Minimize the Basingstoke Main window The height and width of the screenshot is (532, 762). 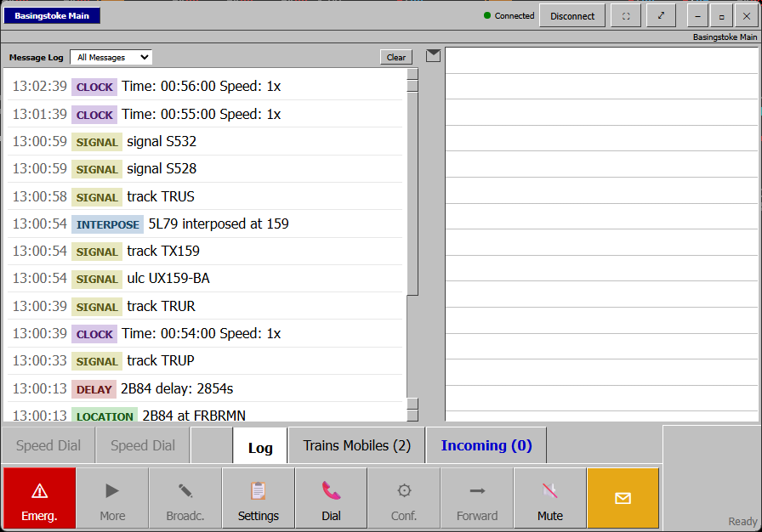tap(698, 15)
